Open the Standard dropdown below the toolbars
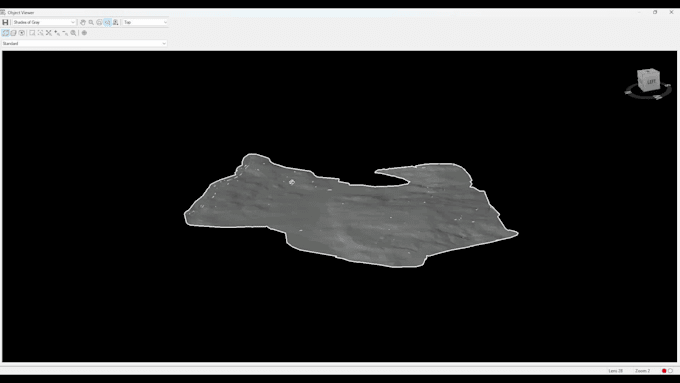680x383 pixels. click(x=84, y=43)
